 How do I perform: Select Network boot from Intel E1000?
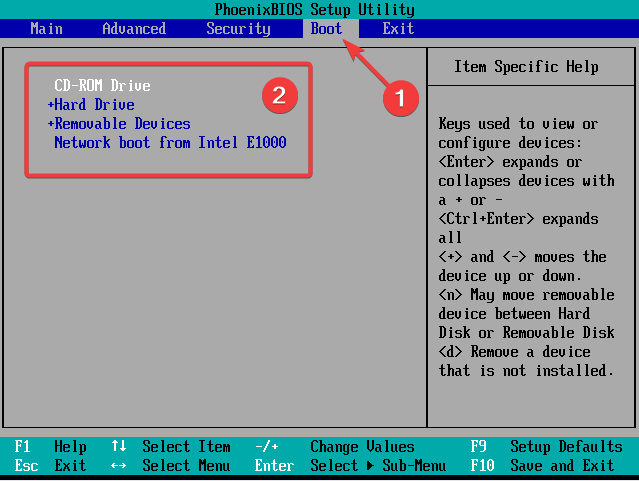170,143
